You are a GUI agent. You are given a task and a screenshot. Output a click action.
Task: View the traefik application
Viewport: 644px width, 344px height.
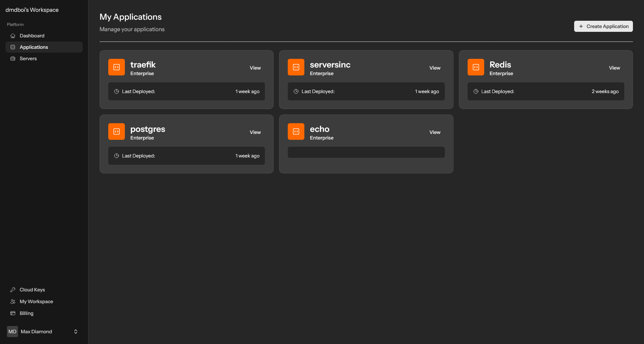click(255, 68)
